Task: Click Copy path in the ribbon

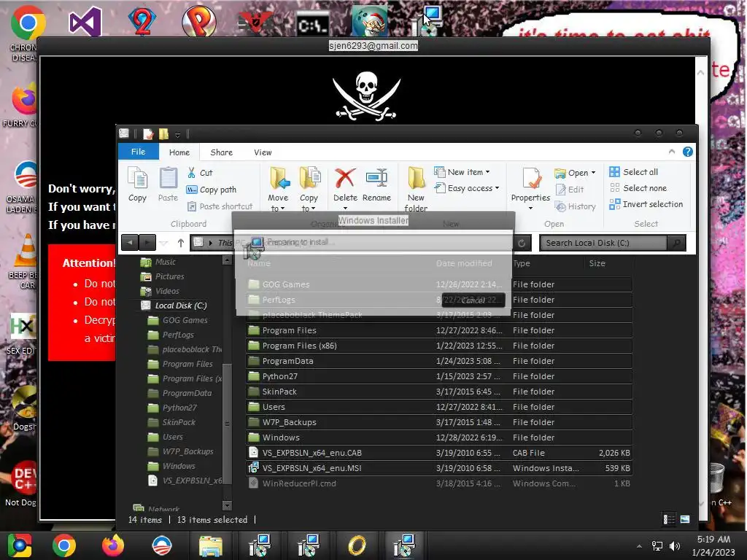Action: click(211, 190)
